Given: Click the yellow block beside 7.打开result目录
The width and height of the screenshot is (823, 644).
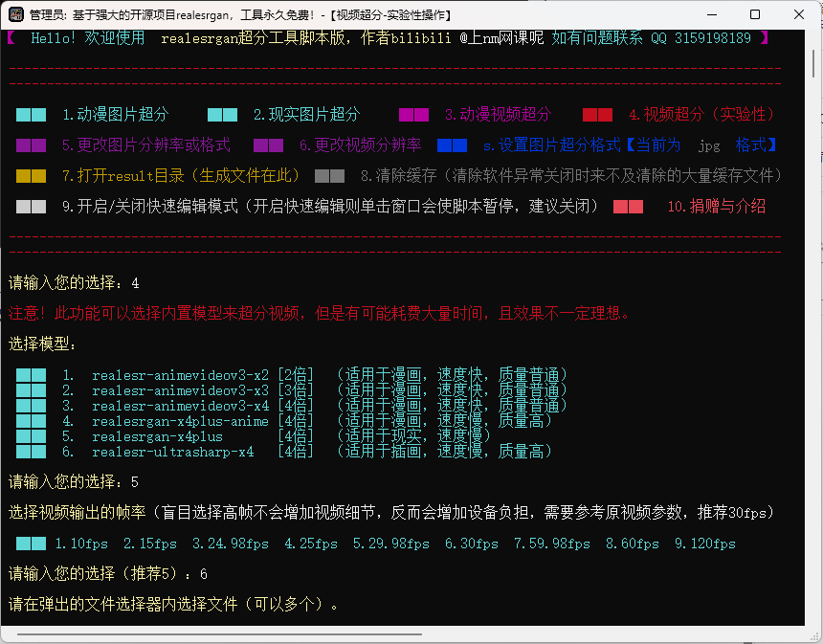Looking at the screenshot, I should pos(31,176).
